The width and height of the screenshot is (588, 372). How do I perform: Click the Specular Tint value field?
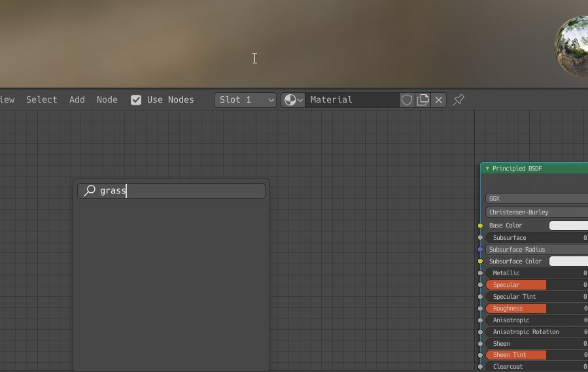pos(536,297)
